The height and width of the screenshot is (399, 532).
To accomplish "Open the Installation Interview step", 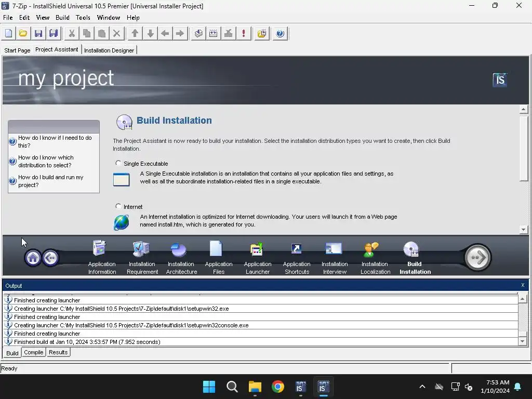I will click(x=335, y=257).
